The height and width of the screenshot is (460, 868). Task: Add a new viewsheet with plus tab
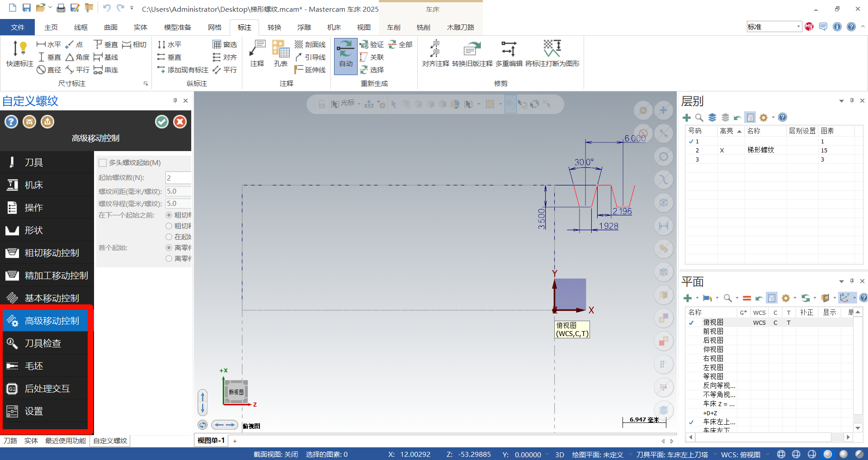click(235, 441)
